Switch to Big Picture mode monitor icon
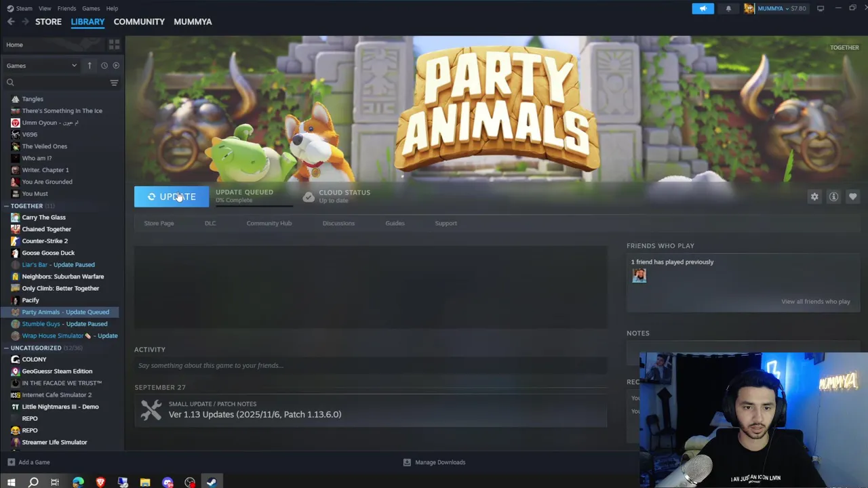Screen dimensions: 868x488 (820, 8)
